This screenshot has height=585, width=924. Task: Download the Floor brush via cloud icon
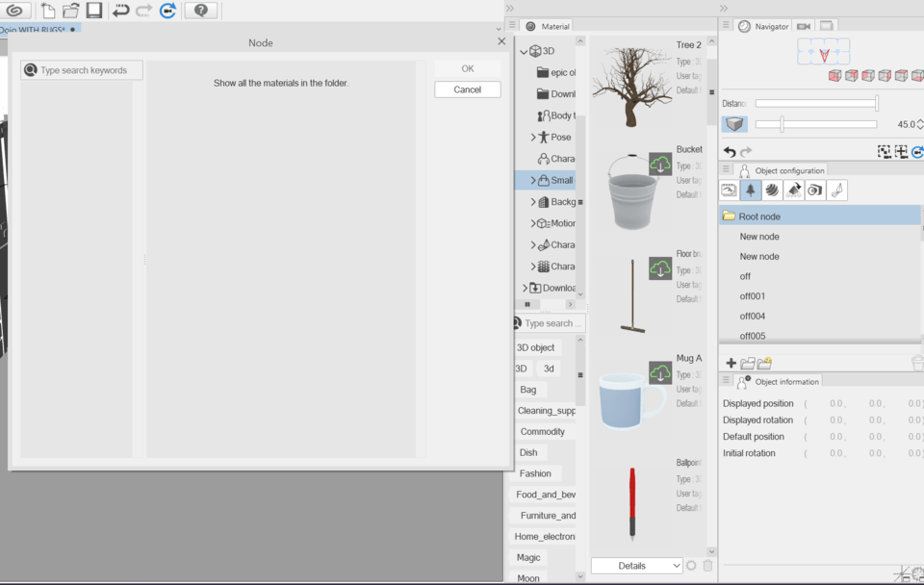660,268
